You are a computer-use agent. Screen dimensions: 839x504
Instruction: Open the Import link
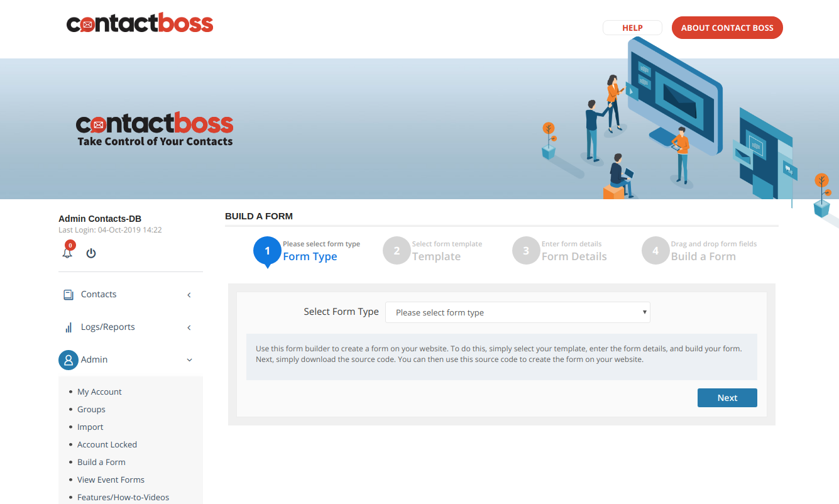[x=90, y=427]
